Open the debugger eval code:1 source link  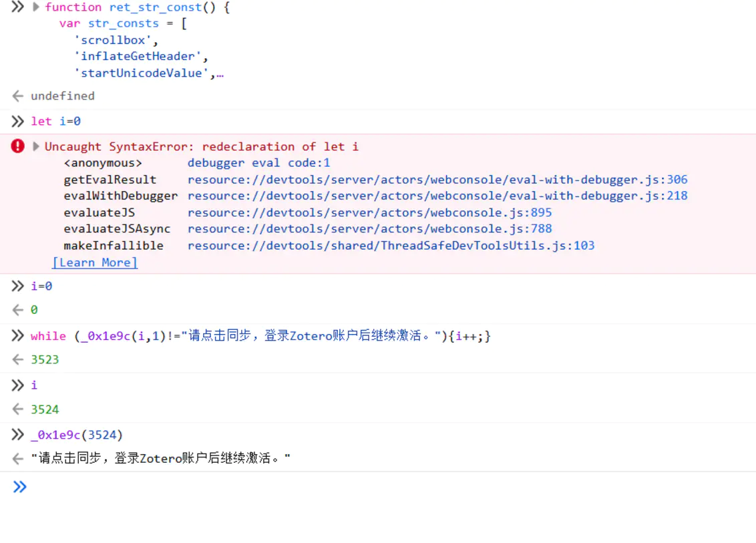click(258, 163)
